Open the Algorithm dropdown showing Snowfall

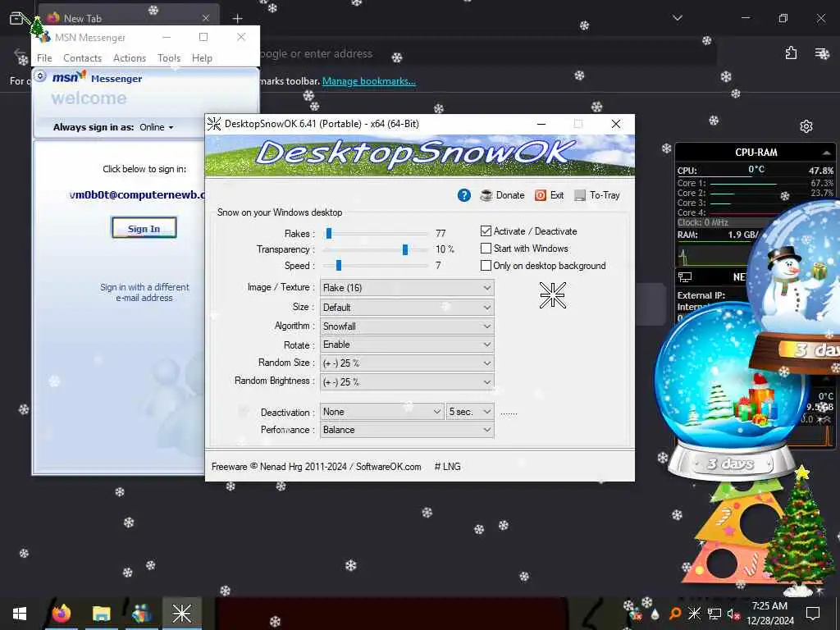coord(407,326)
